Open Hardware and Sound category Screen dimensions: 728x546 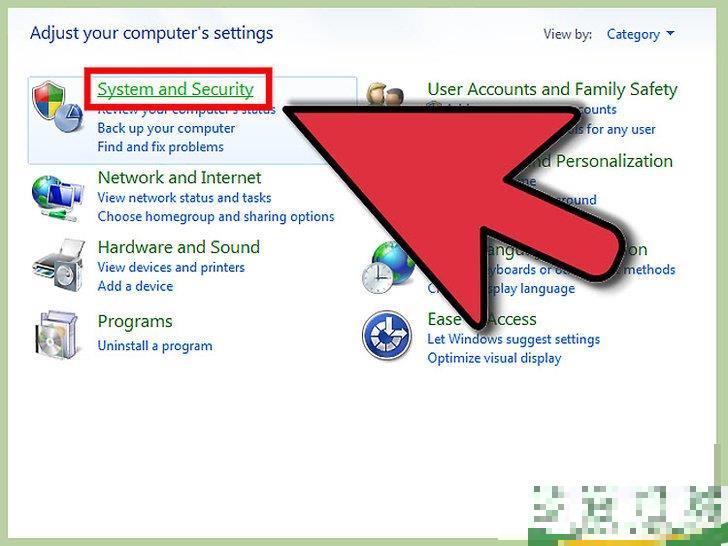(x=179, y=247)
